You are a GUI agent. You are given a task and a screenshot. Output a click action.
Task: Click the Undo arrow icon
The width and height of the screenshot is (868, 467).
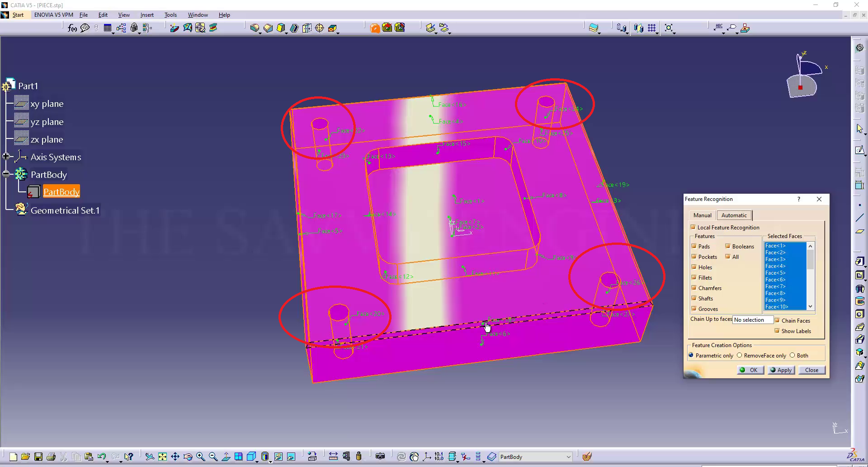pos(101,457)
